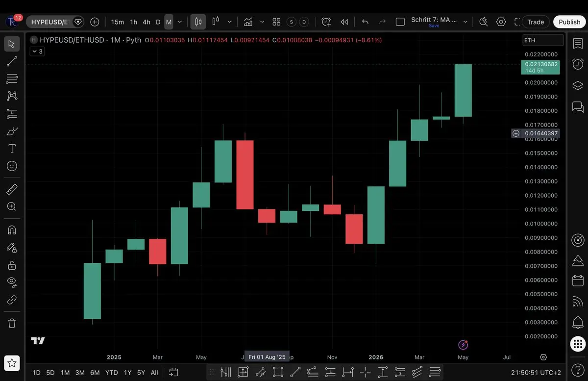Toggle the candlestick chart type button

click(x=198, y=22)
